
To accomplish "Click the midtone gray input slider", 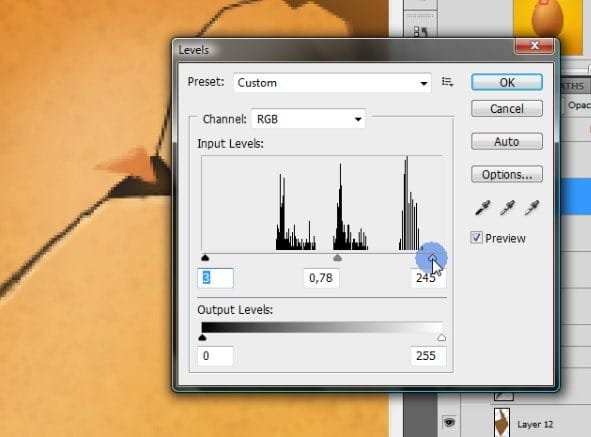I will [x=338, y=258].
